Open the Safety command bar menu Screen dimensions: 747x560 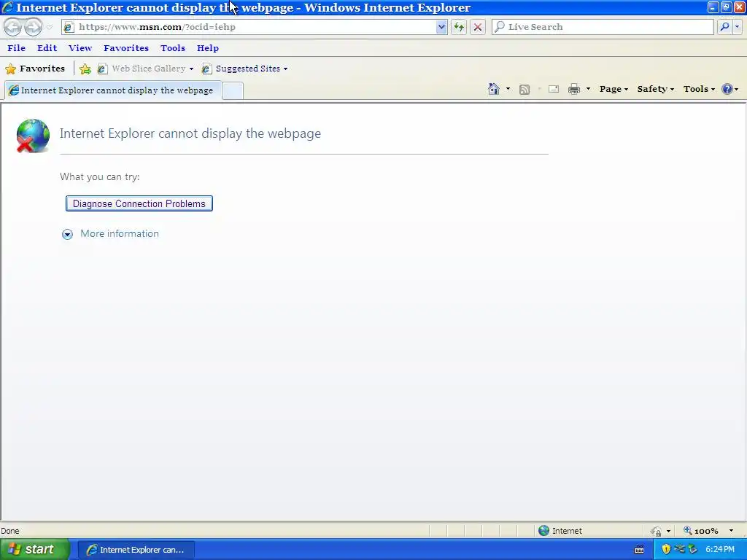[x=656, y=89]
